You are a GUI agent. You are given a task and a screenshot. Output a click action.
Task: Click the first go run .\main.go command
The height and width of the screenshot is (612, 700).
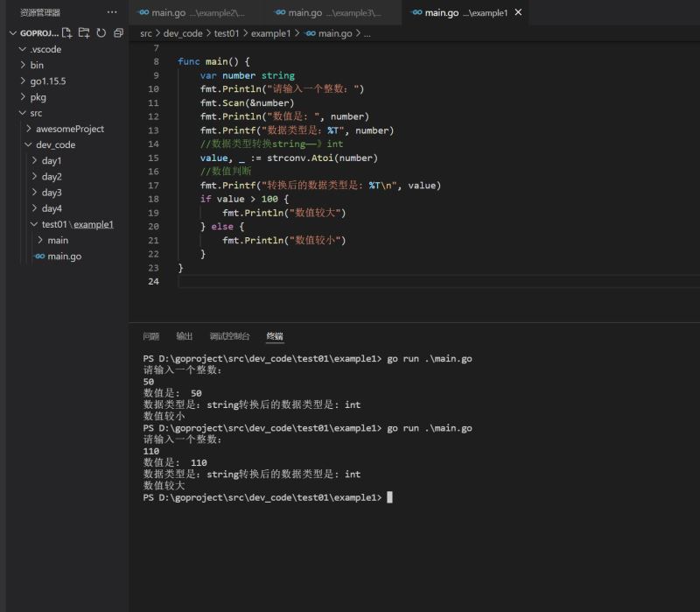point(430,359)
